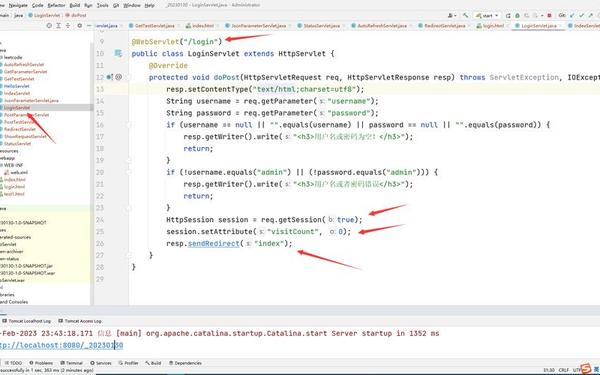Open the TODO tool window

coord(13,363)
